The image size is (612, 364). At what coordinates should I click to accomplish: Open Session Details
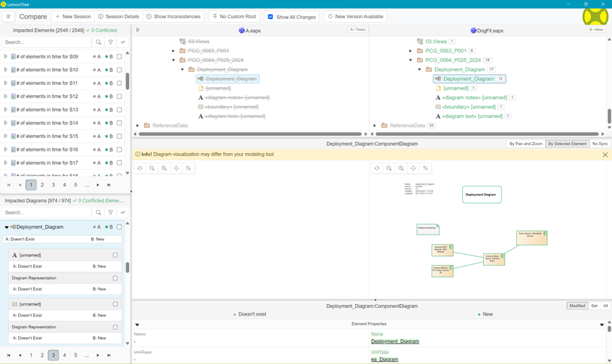pyautogui.click(x=119, y=17)
